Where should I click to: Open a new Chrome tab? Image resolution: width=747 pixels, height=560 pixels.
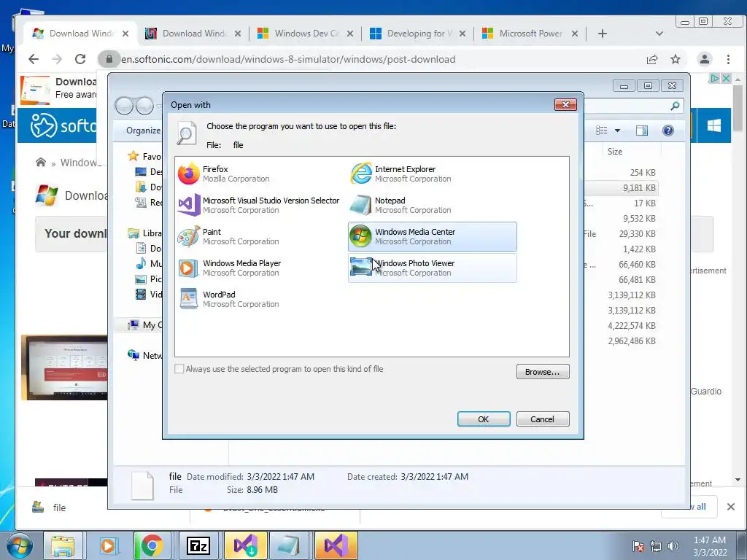[602, 34]
